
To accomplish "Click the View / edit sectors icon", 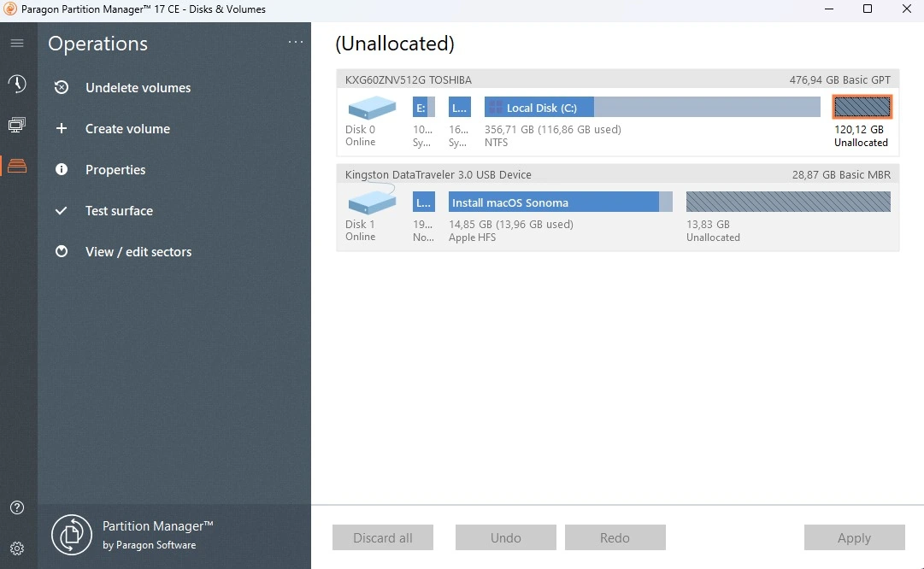I will 62,251.
